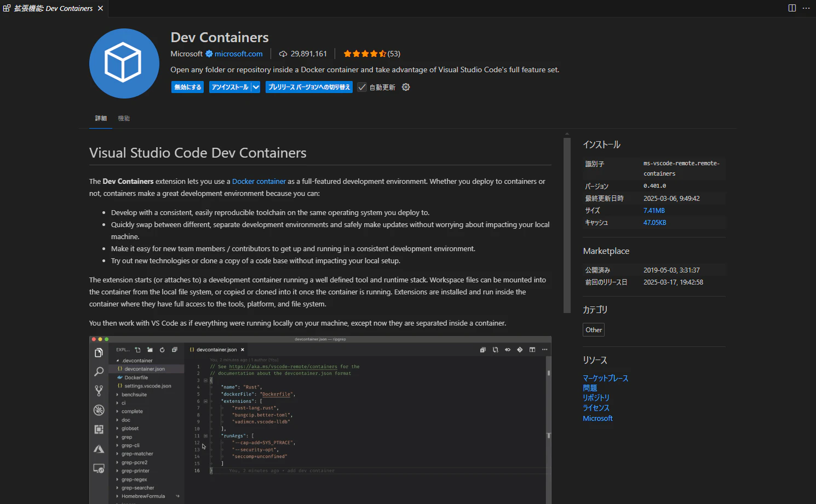816x504 pixels.
Task: Click the "Develop with a consistent" bullet
Action: 271,213
